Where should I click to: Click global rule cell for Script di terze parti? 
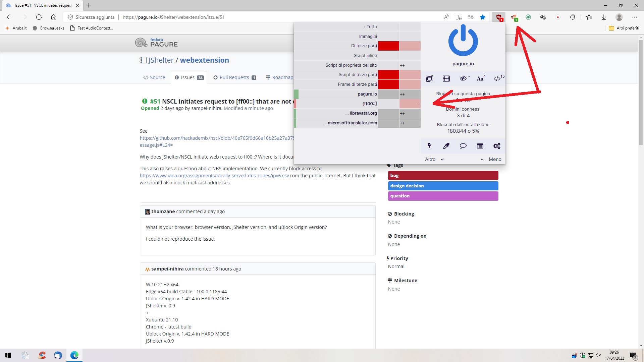point(388,75)
